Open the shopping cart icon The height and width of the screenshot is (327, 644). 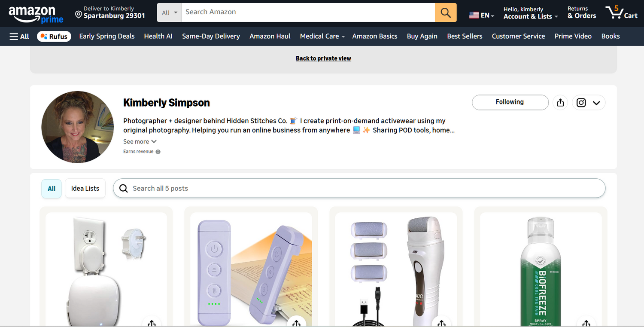pyautogui.click(x=621, y=12)
